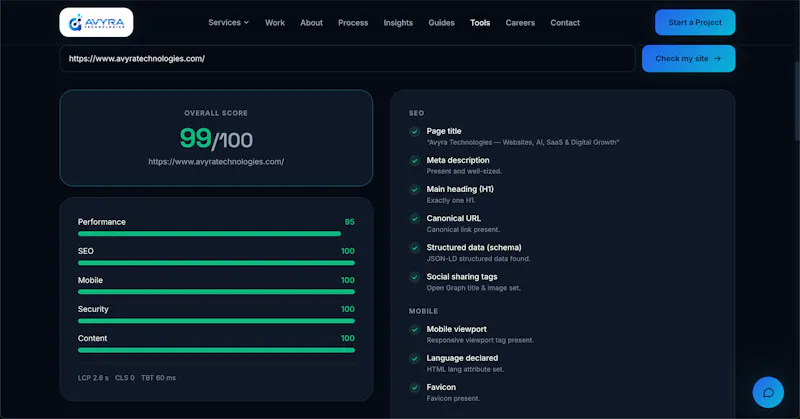Click the 'LCP 2.6 s' metric
Viewport: 800px width, 419px height.
93,378
